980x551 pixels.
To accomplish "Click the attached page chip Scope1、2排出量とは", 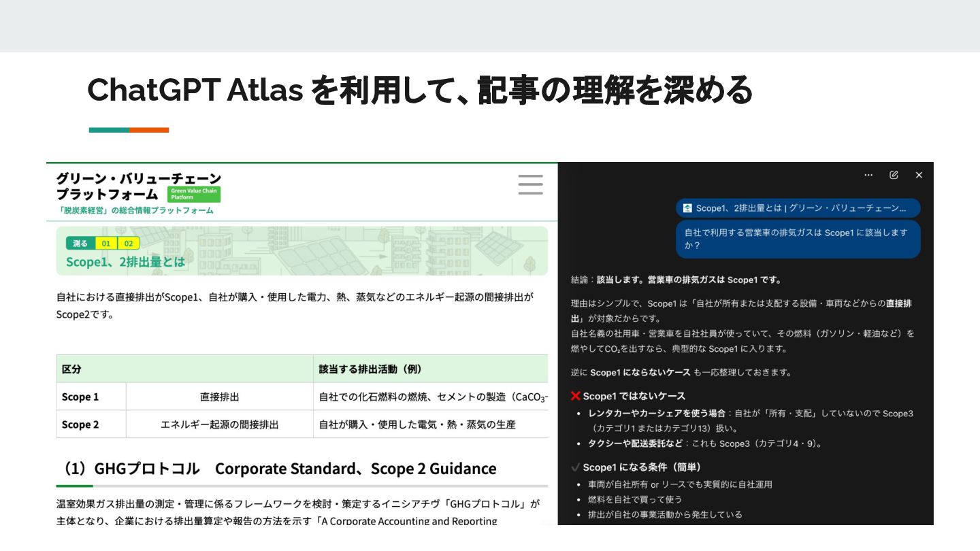I will click(x=798, y=208).
